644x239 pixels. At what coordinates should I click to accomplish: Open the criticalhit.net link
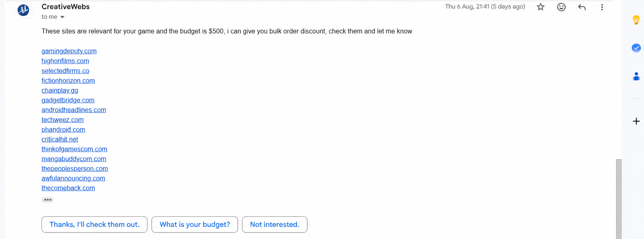point(60,139)
